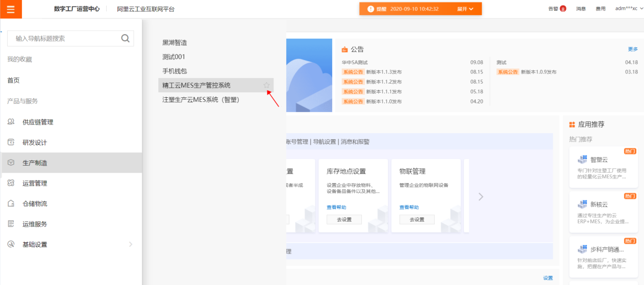Click the search magnifier icon in navigation

(x=125, y=38)
